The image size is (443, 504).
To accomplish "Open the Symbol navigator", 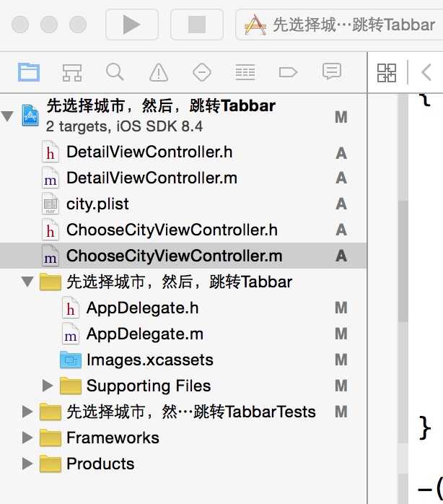I will coord(71,71).
